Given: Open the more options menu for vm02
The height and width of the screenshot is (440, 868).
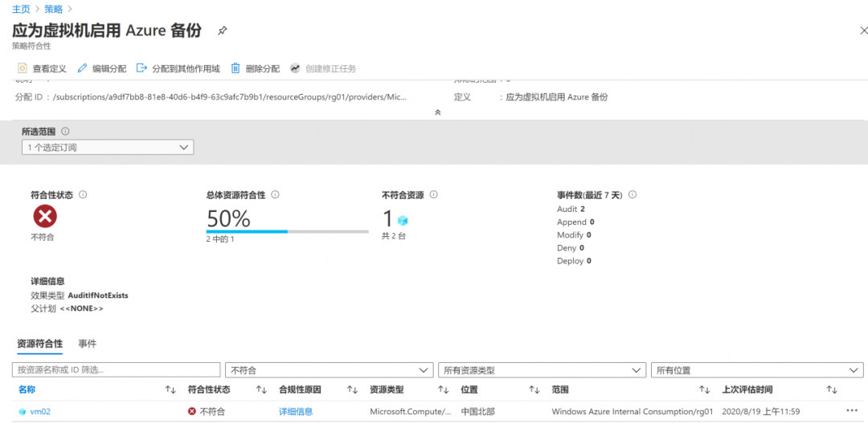Looking at the screenshot, I should (x=851, y=411).
